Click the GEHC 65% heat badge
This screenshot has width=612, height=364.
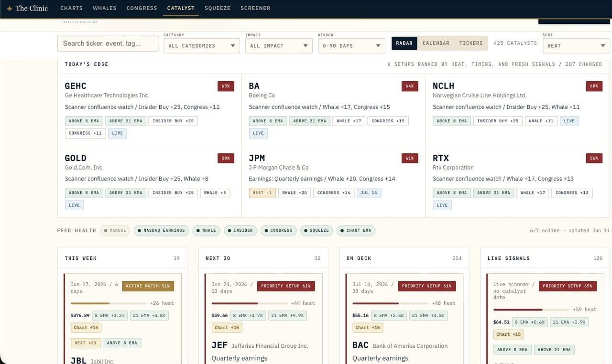click(x=226, y=86)
